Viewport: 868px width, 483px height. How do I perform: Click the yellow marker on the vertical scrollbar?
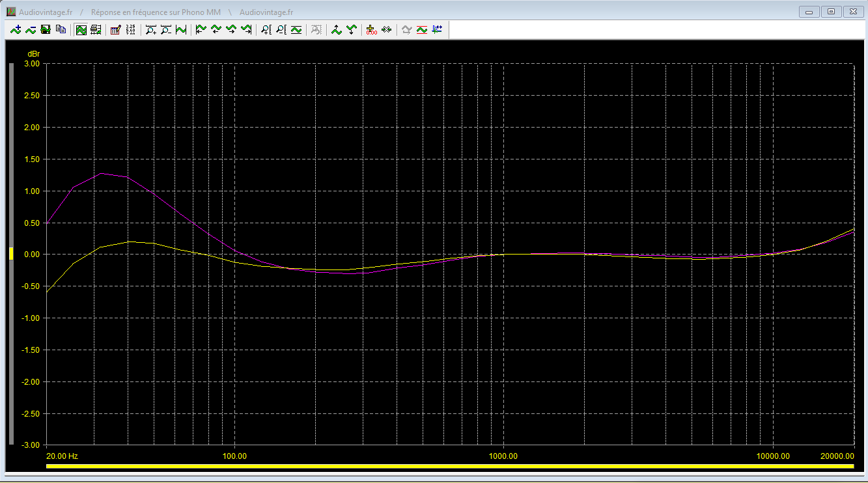point(11,254)
